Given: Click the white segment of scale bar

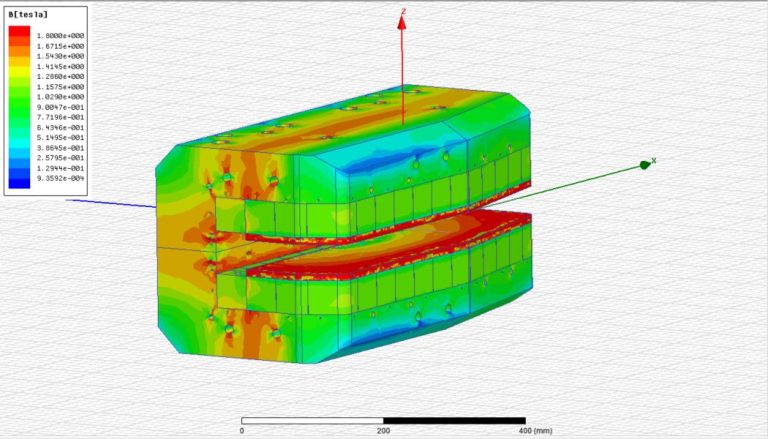Looking at the screenshot, I should [312, 420].
